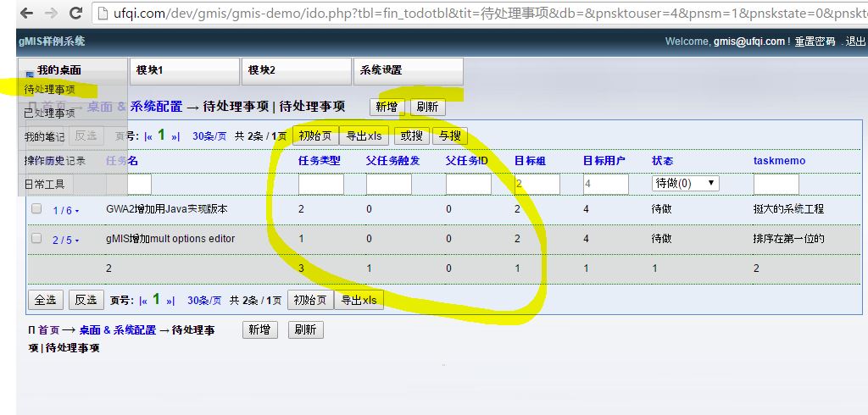The image size is (868, 415).
Task: Follow the 首页 breadcrumb link below the table
Action: coord(48,330)
